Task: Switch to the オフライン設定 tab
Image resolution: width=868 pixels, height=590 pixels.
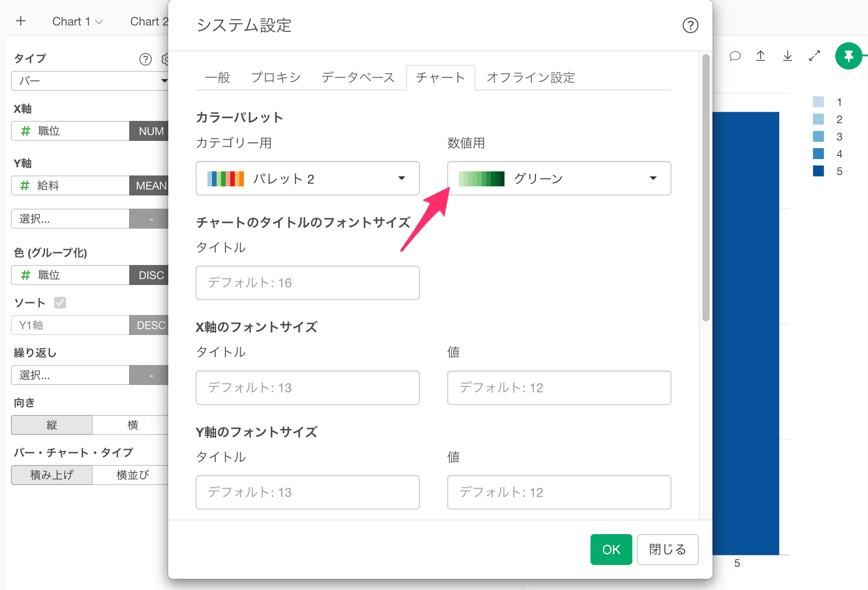Action: pos(530,77)
